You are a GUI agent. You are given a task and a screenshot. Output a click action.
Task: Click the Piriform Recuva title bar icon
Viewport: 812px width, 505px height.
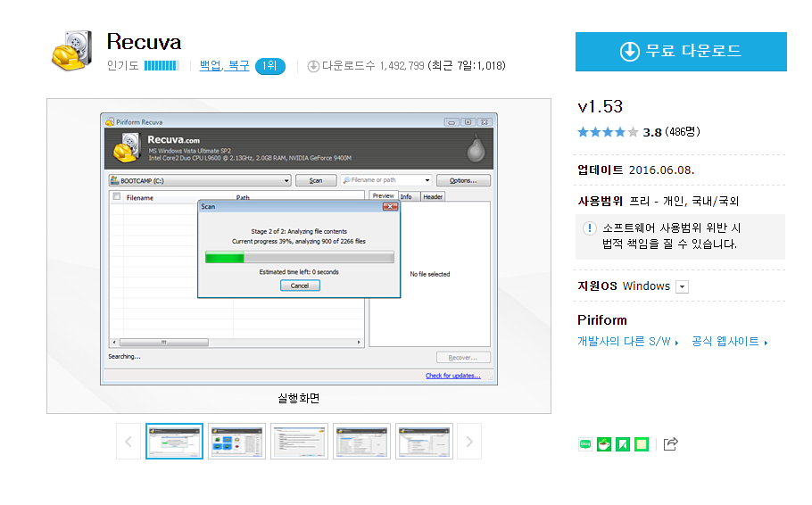coord(110,122)
